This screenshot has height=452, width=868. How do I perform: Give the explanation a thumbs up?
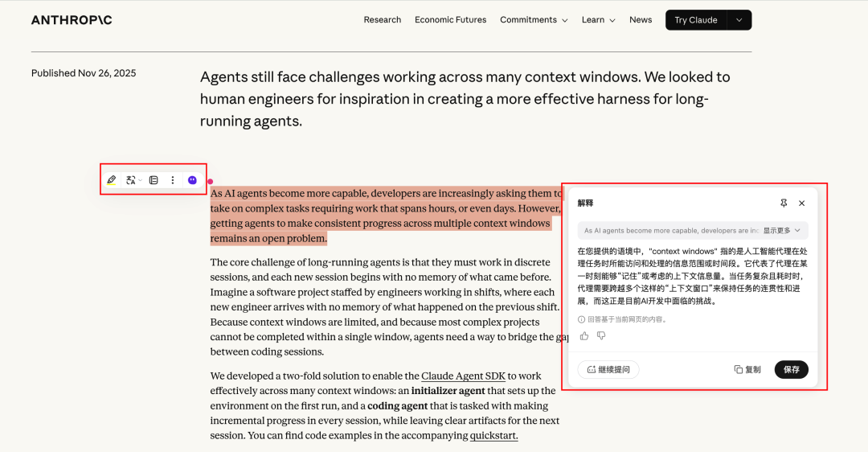click(x=584, y=335)
